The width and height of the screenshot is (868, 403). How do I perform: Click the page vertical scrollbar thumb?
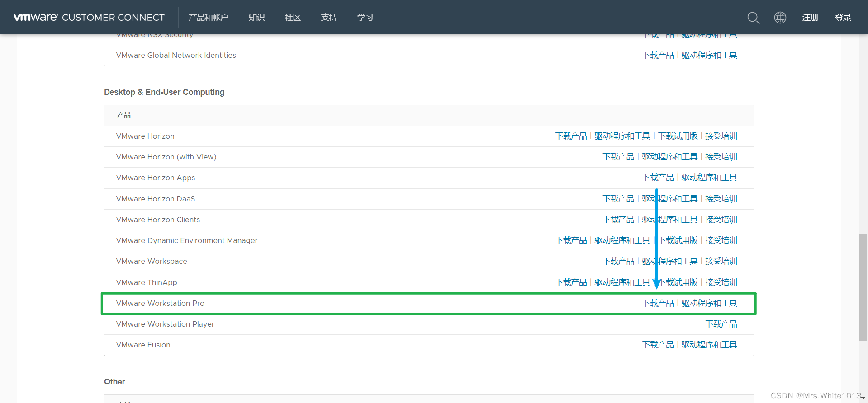[x=863, y=287]
